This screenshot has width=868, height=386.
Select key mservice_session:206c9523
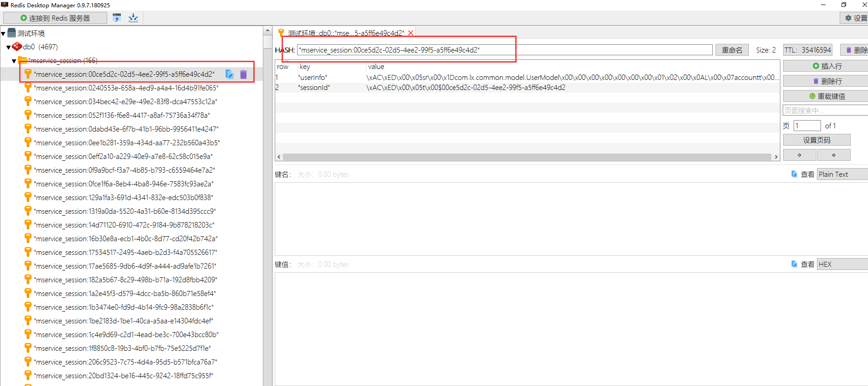(x=125, y=362)
